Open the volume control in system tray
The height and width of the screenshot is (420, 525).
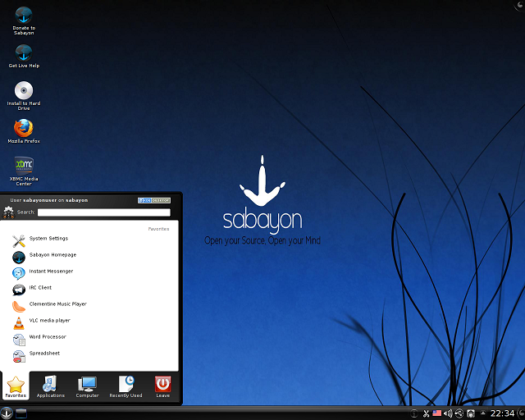(448, 413)
